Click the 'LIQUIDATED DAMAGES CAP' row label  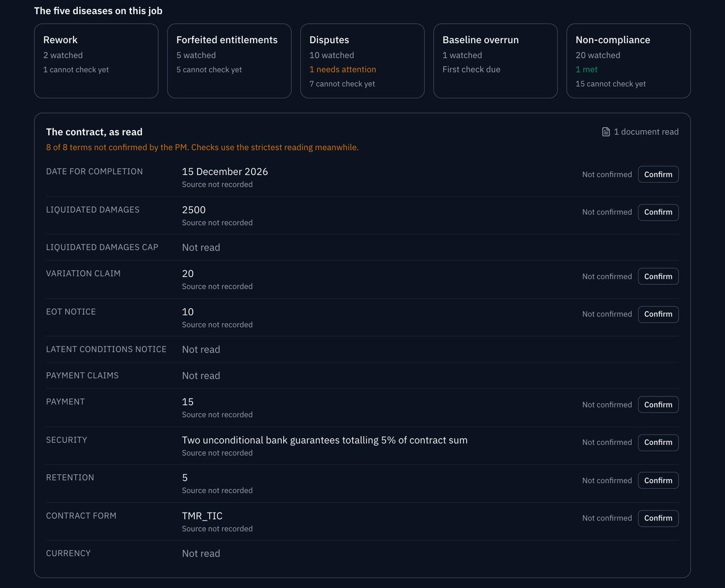click(102, 248)
